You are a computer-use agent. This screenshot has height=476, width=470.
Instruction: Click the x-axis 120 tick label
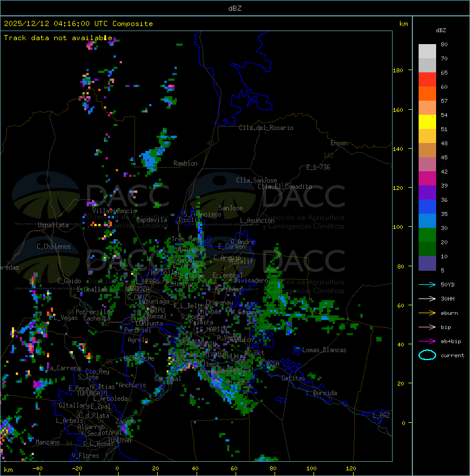click(x=351, y=469)
